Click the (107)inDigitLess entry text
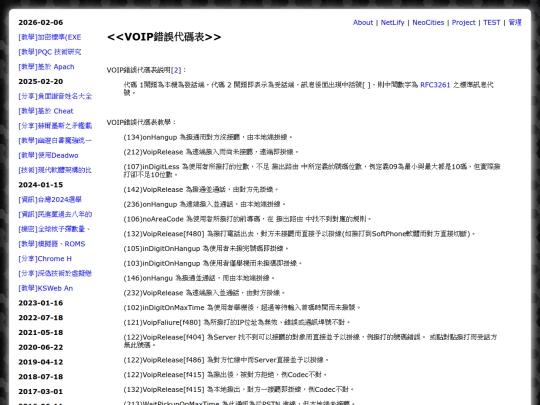 click(312, 170)
